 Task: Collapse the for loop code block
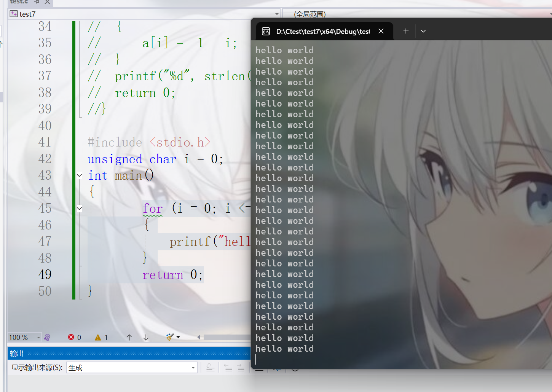click(x=79, y=208)
